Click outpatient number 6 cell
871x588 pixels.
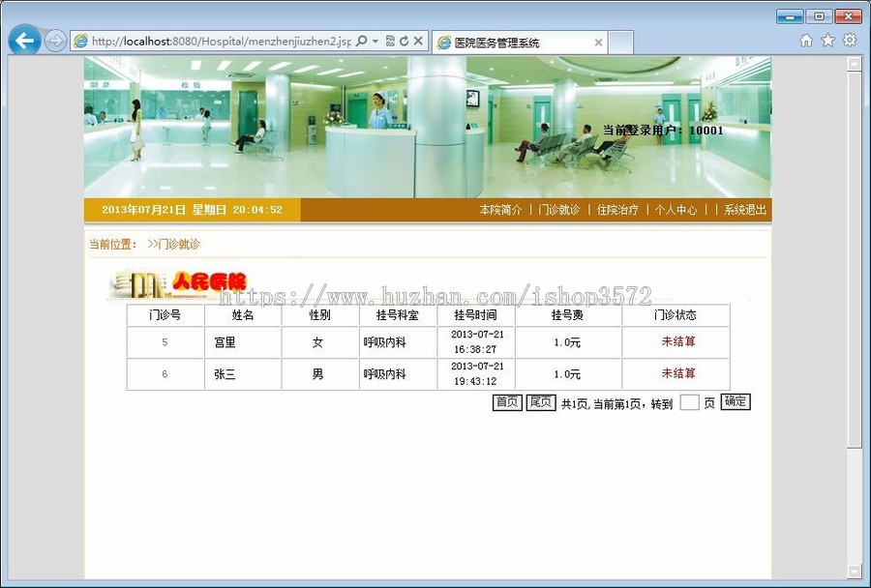pos(165,374)
